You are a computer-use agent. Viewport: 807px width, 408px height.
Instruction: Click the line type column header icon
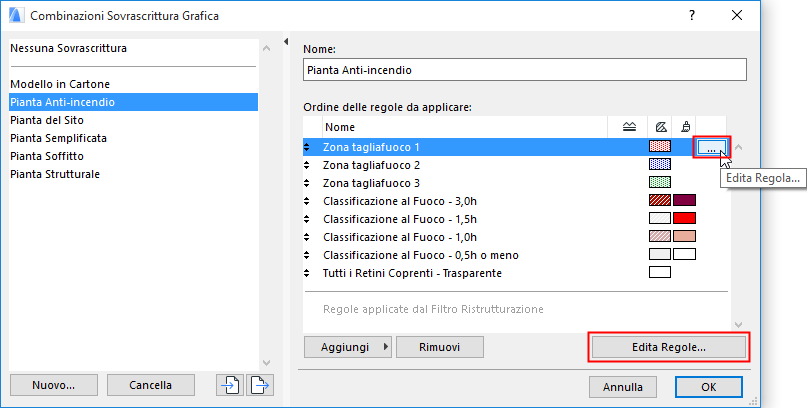[x=629, y=127]
